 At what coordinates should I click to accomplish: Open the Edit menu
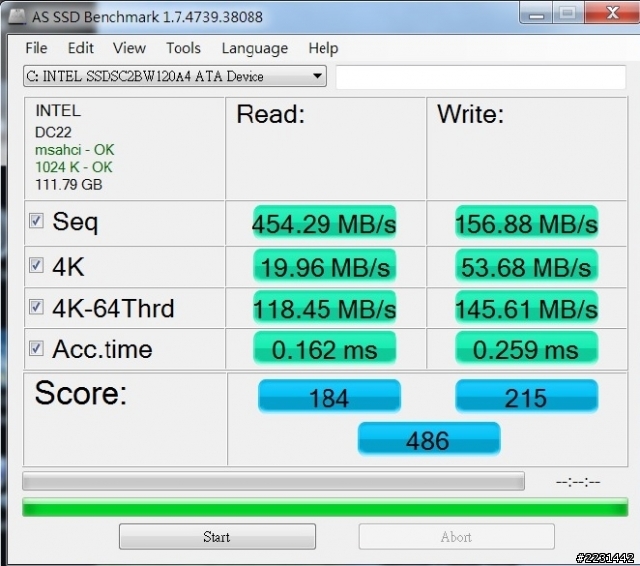tap(80, 48)
